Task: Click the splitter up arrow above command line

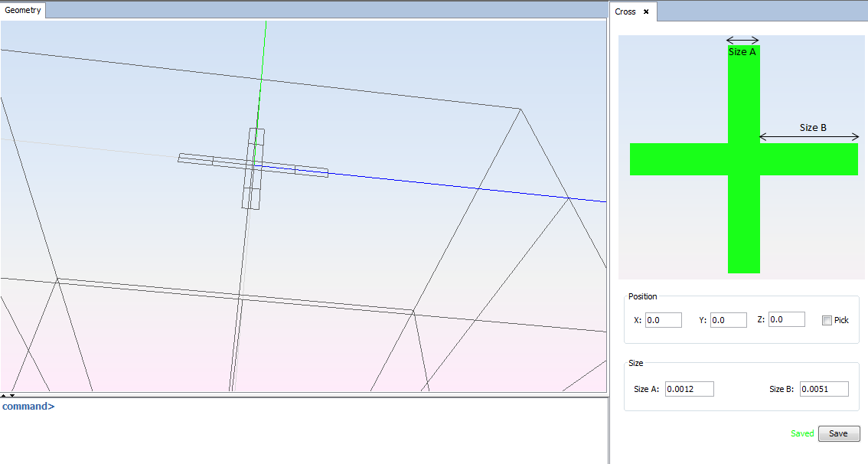Action: coord(4,395)
